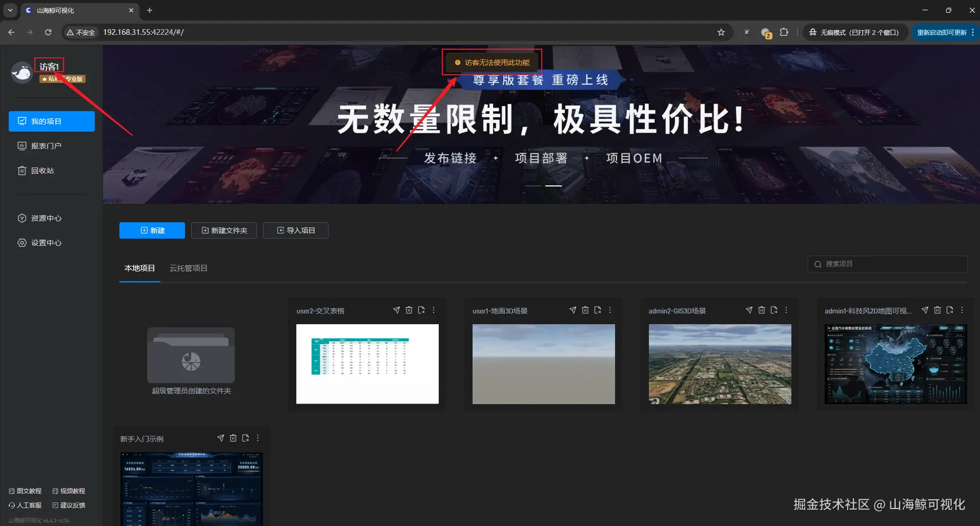
Task: Click export icon on user2-交叉表格 card
Action: (421, 310)
